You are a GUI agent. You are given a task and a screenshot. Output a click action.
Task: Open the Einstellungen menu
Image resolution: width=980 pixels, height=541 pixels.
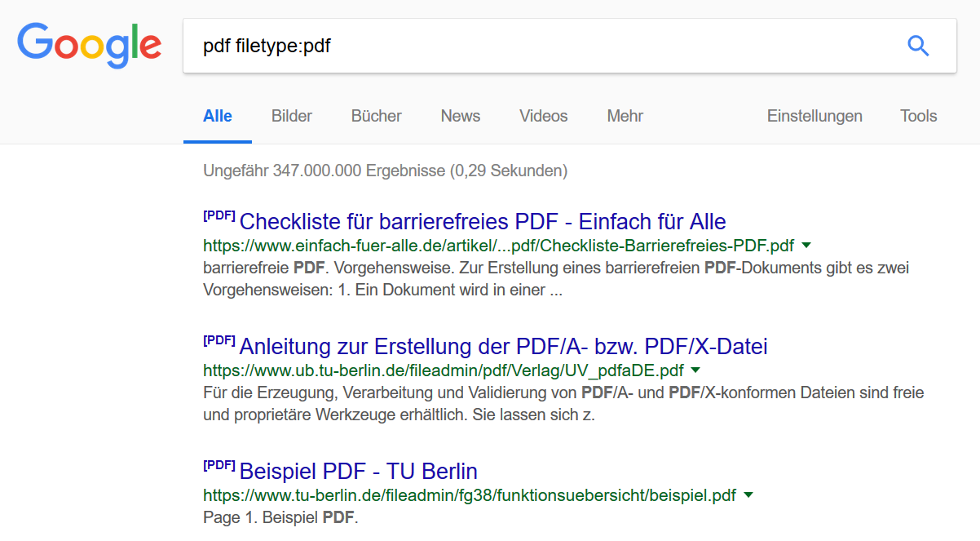[814, 116]
